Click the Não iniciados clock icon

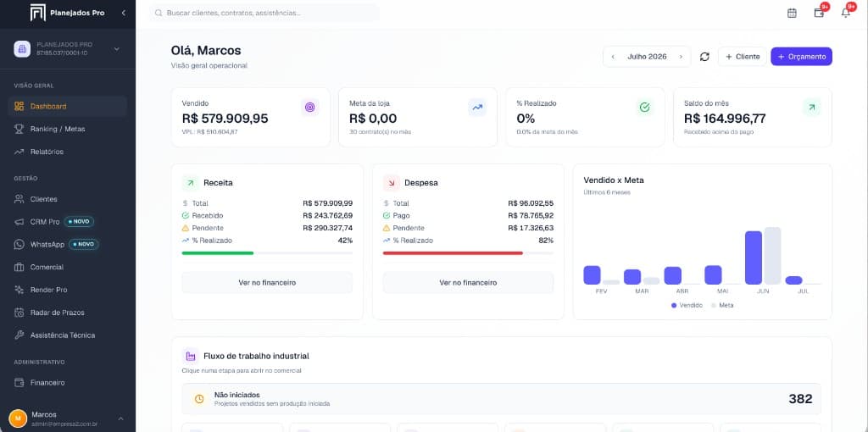pyautogui.click(x=199, y=399)
